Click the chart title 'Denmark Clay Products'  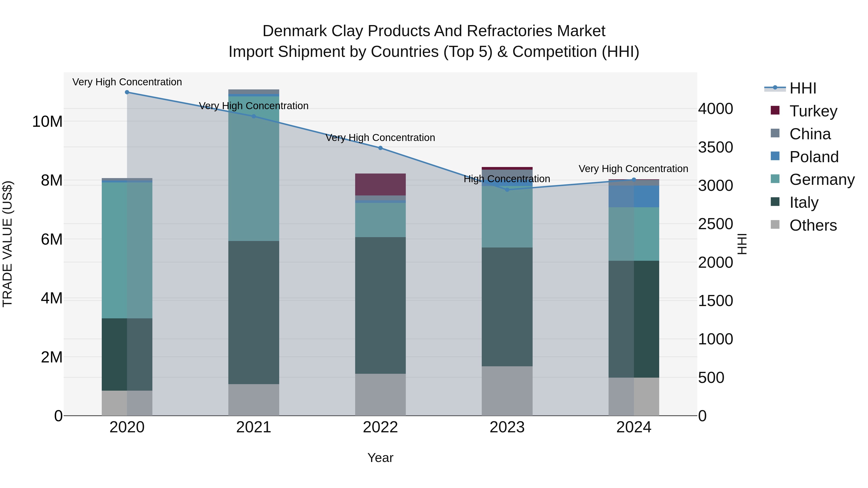(434, 31)
